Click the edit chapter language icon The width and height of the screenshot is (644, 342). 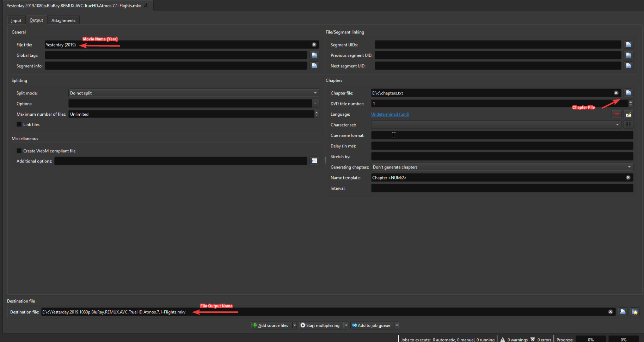(628, 114)
